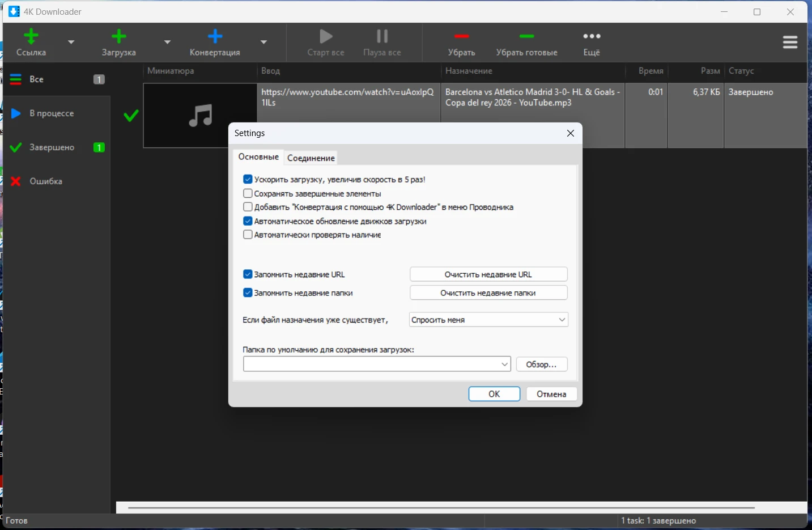Click the blue plus Конвертация icon
This screenshot has height=530, width=812.
pyautogui.click(x=215, y=37)
